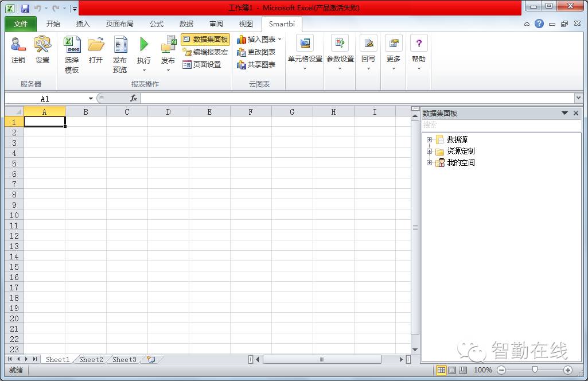Viewport: 588px width, 381px height.
Task: Open the Name Box dropdown arrow
Action: [x=91, y=99]
